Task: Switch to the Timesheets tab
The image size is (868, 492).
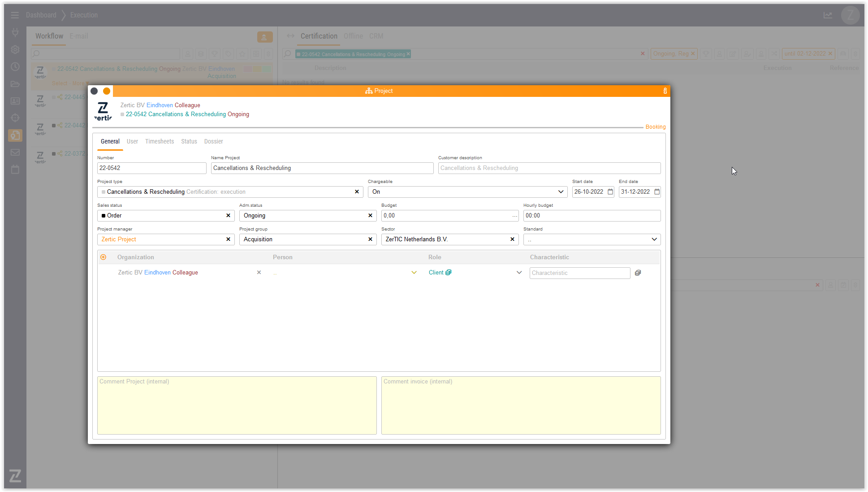Action: tap(160, 141)
